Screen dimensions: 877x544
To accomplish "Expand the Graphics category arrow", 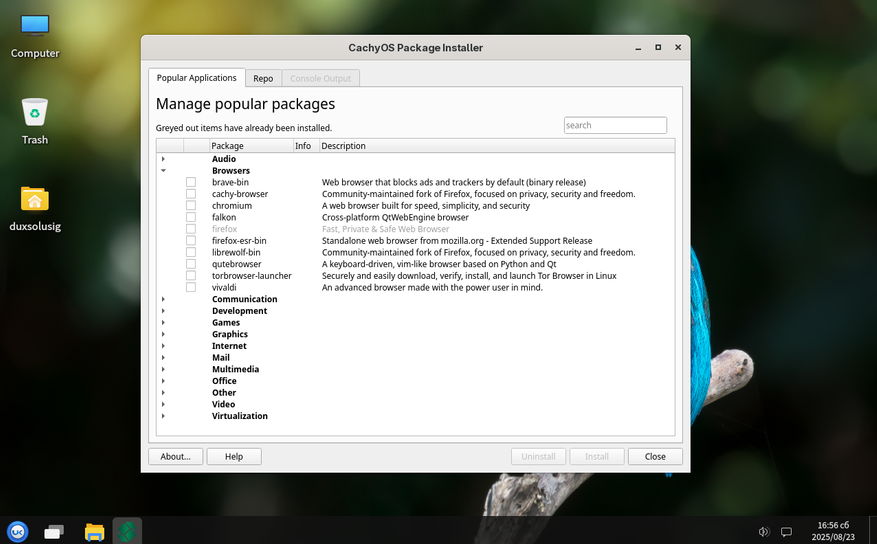I will pyautogui.click(x=163, y=335).
